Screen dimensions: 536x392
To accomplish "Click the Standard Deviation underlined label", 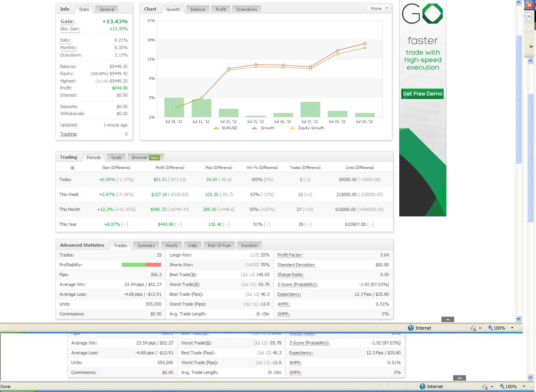I will (296, 265).
